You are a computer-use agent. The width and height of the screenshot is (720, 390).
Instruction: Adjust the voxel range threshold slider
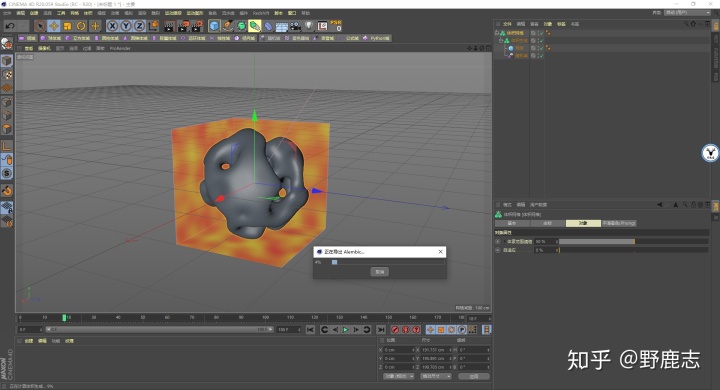tap(634, 241)
